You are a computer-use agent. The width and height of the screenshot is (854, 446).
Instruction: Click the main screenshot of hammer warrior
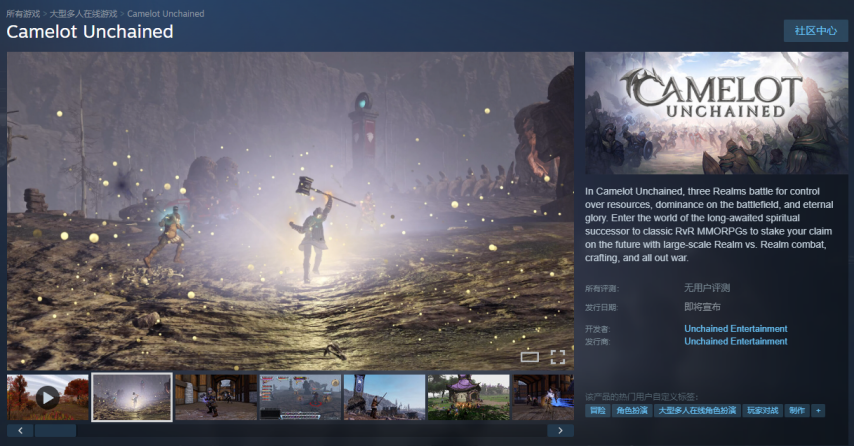pyautogui.click(x=290, y=211)
